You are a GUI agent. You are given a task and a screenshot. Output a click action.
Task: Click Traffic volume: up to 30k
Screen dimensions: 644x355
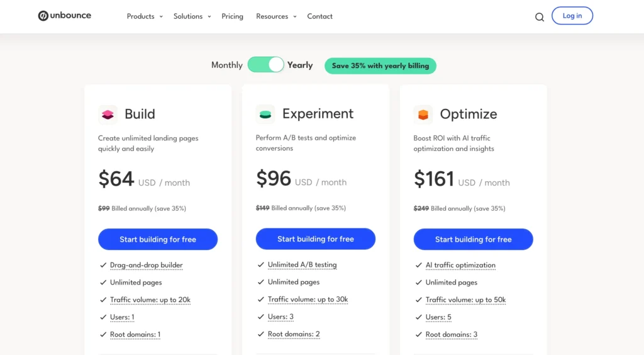(x=308, y=300)
